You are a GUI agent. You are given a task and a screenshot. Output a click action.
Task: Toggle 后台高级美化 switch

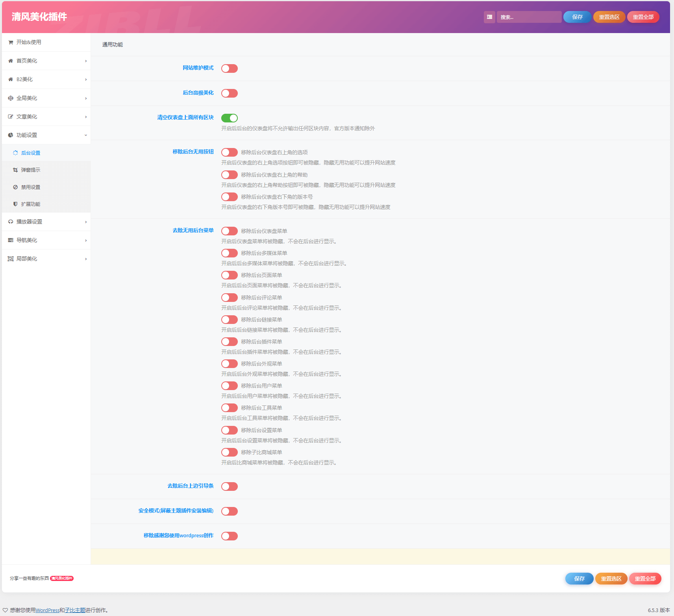click(x=230, y=93)
